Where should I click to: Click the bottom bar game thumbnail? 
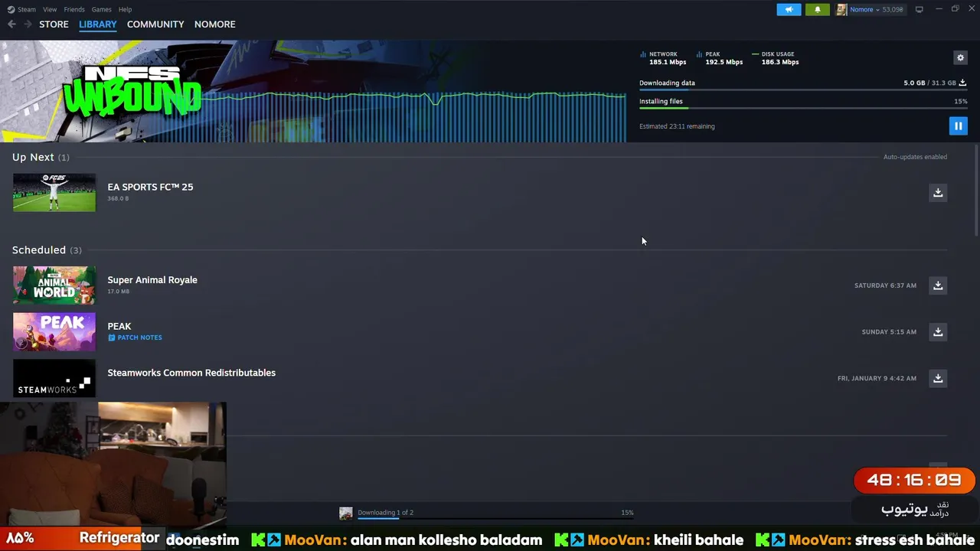(346, 514)
